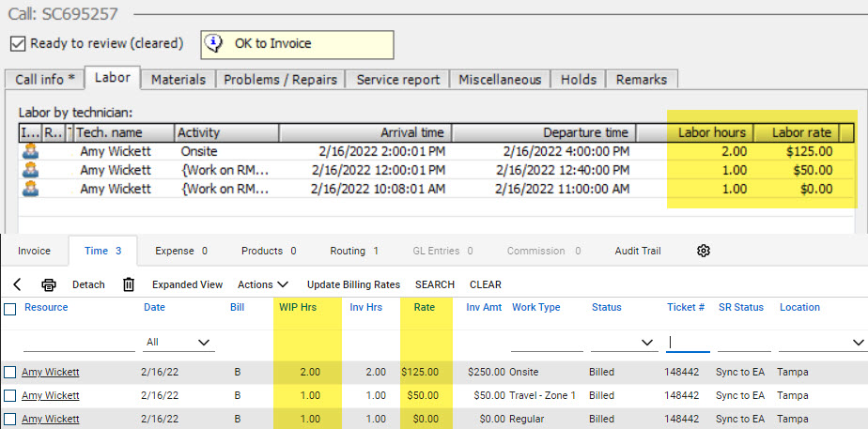The image size is (868, 429).
Task: Open the Status filter dropdown
Action: coord(623,343)
